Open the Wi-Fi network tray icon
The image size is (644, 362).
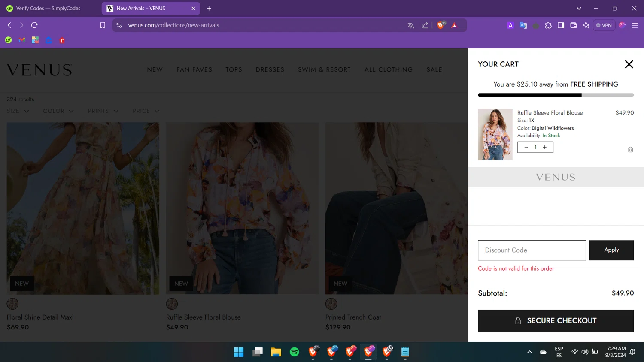pos(574,352)
